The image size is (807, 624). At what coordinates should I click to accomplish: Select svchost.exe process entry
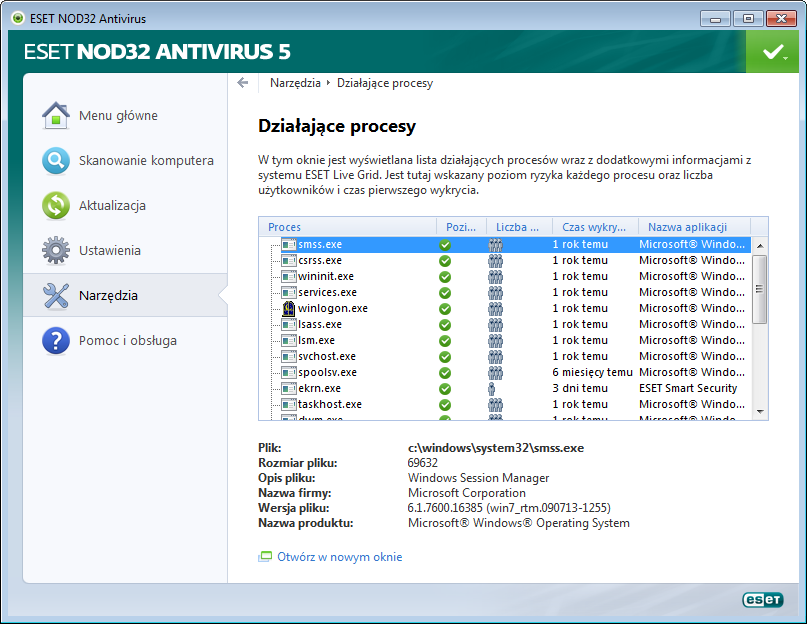click(505, 356)
